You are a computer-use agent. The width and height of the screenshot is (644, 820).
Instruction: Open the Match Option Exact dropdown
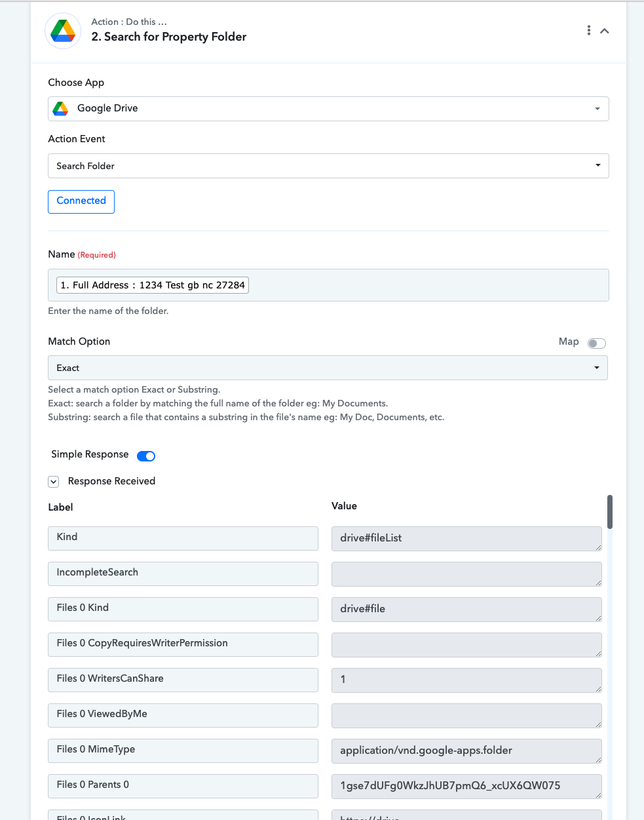[328, 368]
